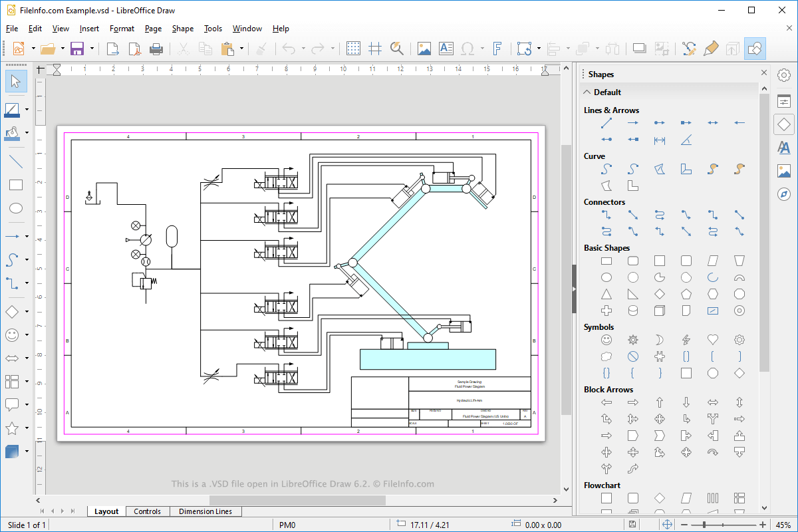This screenshot has width=798, height=532.
Task: Click the Save icon in toolbar
Action: pyautogui.click(x=77, y=49)
